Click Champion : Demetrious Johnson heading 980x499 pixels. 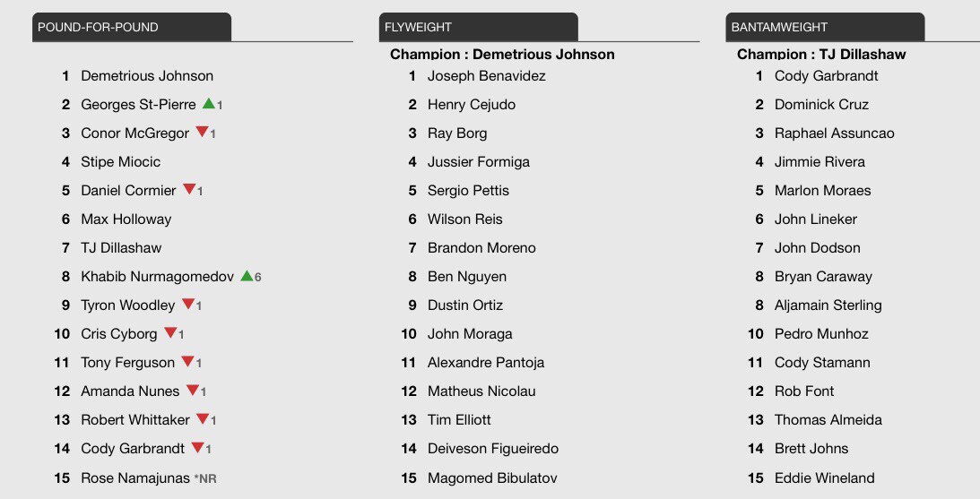502,55
